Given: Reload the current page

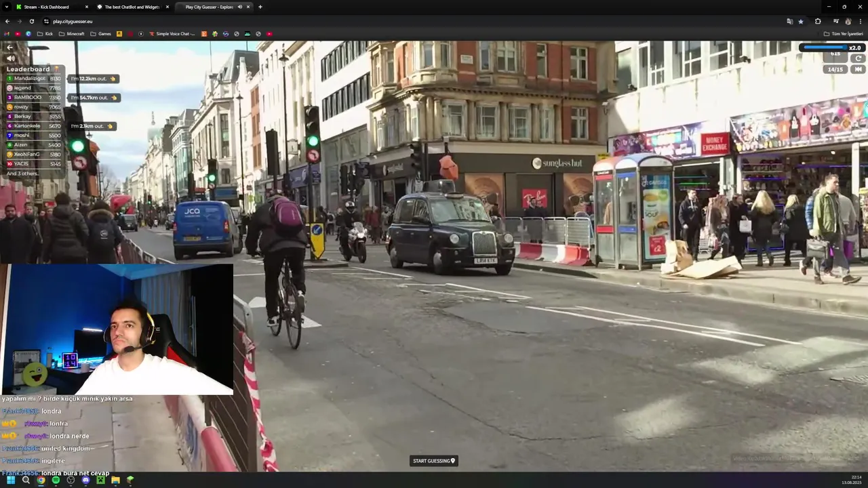Looking at the screenshot, I should [x=32, y=21].
